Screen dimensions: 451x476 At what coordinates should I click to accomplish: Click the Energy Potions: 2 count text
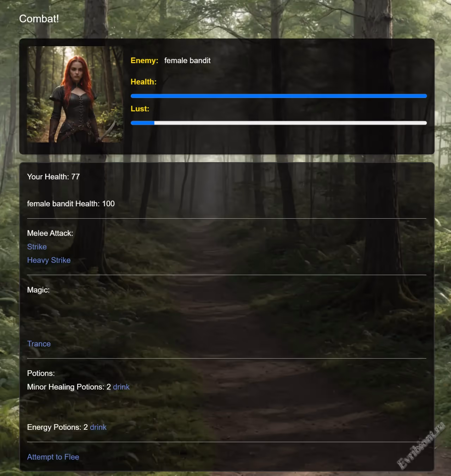coord(57,427)
